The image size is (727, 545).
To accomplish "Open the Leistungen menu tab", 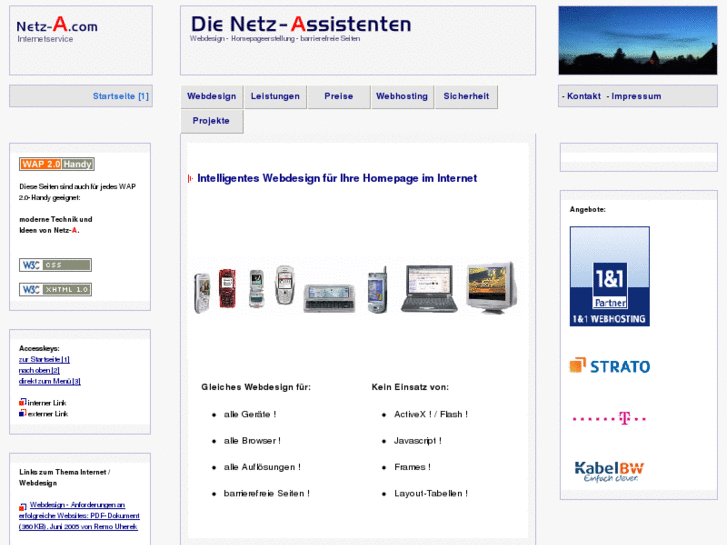I will point(275,96).
